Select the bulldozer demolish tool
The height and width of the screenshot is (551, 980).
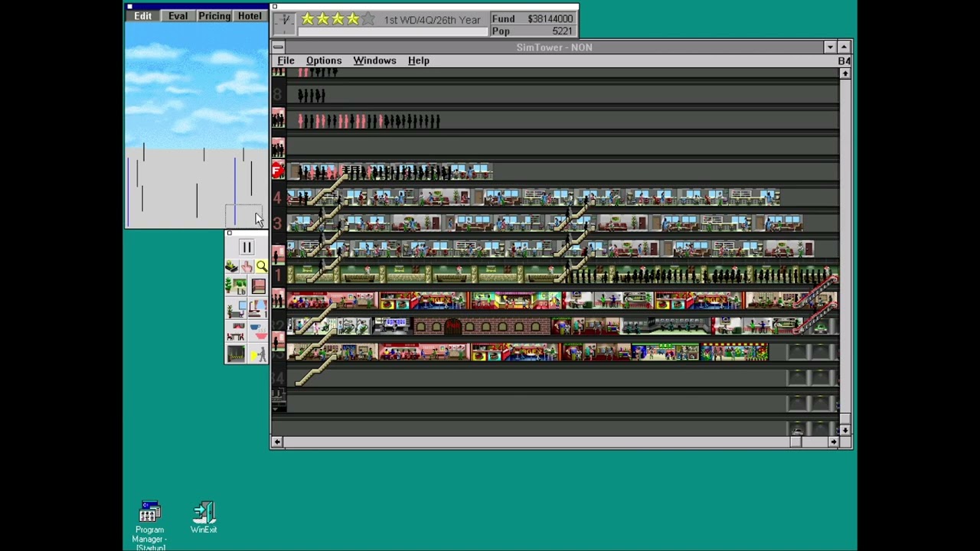point(231,266)
